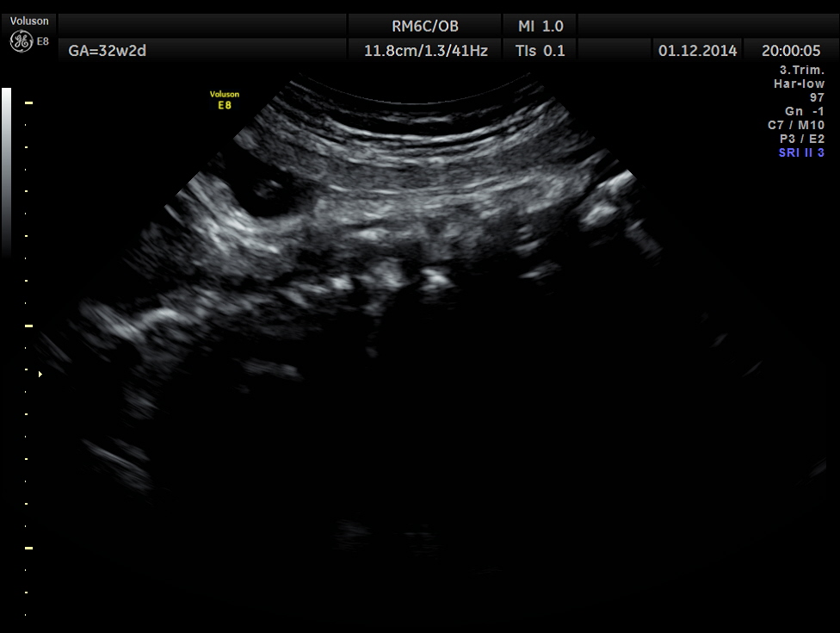This screenshot has width=840, height=633.
Task: Click the focal zone arrow marker
Action: click(x=40, y=374)
